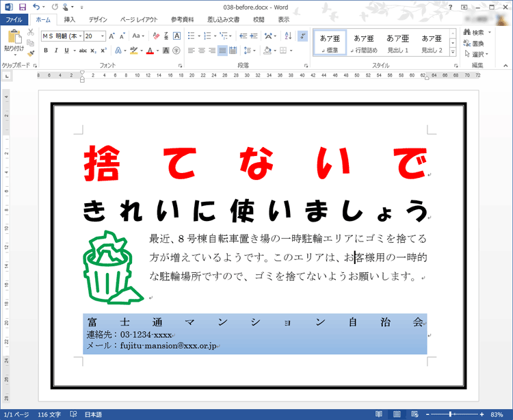Click the Character Shading icon
This screenshot has width=513, height=420.
click(166, 51)
